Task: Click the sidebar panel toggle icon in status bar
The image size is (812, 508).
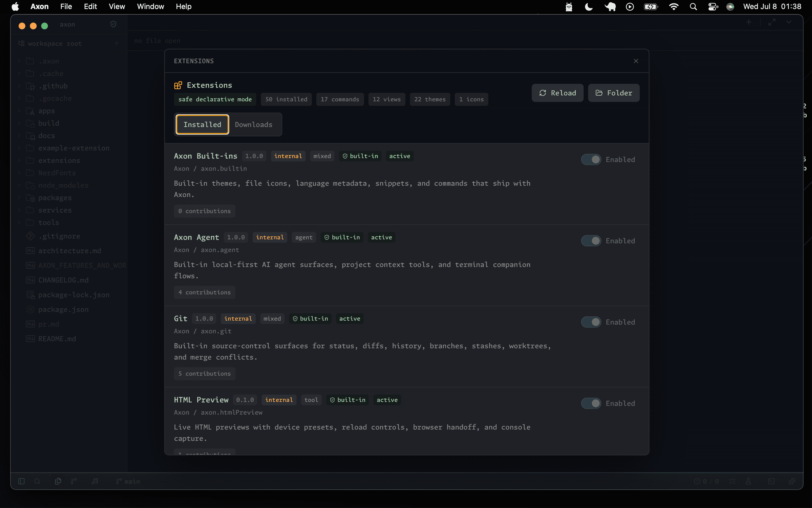Action: click(x=21, y=481)
